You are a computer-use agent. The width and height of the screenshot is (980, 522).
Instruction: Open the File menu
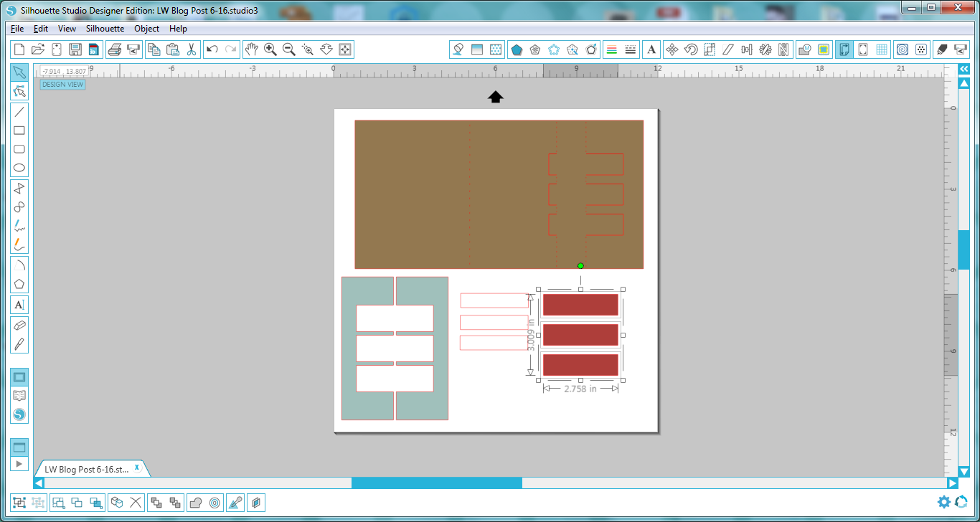click(17, 29)
